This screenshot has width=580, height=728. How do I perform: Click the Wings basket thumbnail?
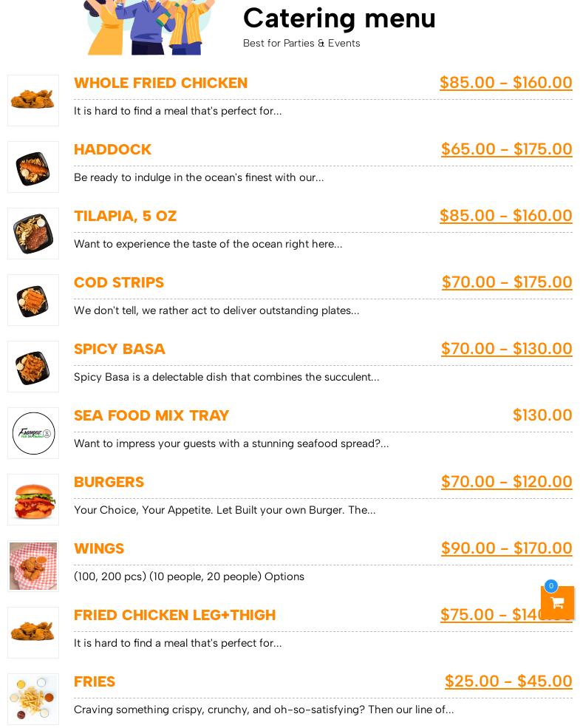pyautogui.click(x=33, y=566)
